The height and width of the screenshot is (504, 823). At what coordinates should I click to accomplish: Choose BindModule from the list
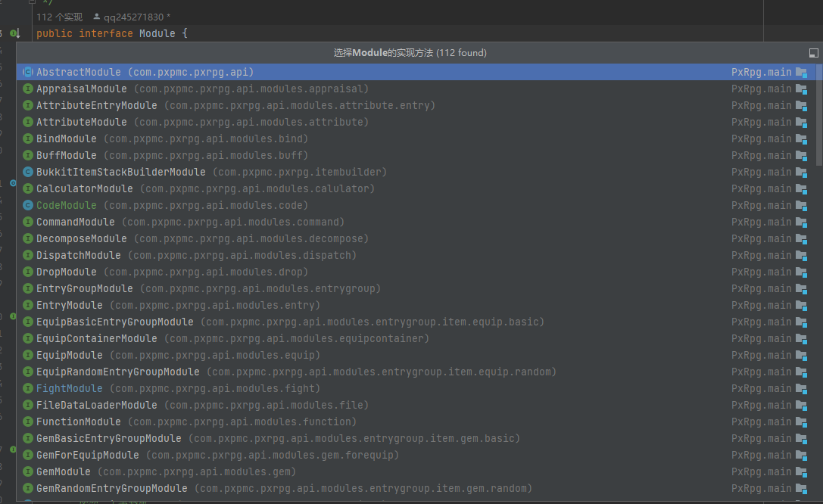(67, 138)
